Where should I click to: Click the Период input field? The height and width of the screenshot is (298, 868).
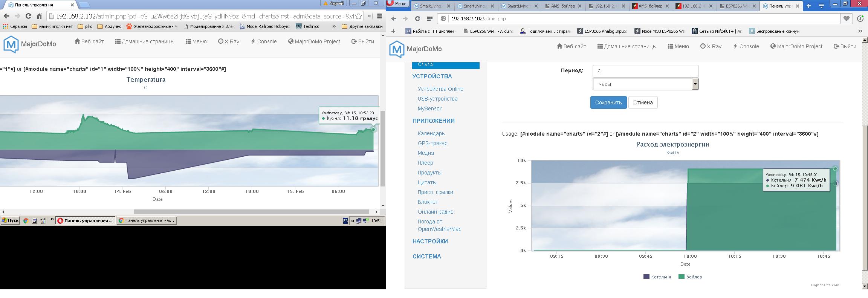(x=645, y=71)
